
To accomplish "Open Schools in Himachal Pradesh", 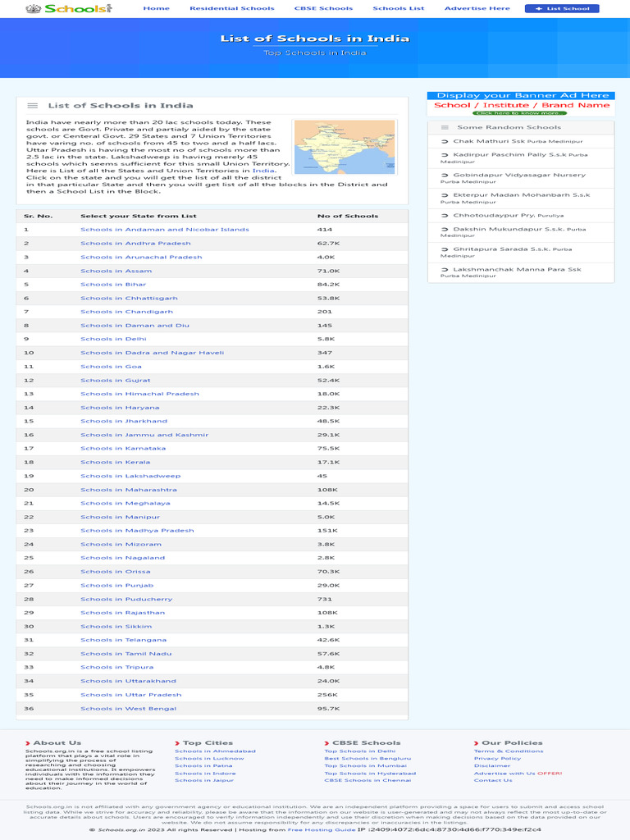I will click(139, 394).
